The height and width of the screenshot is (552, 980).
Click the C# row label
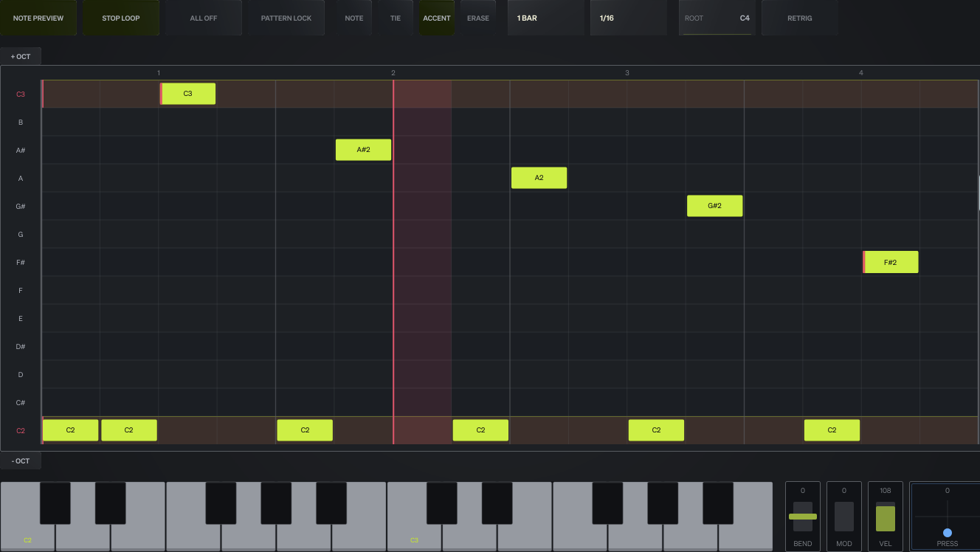(x=21, y=403)
